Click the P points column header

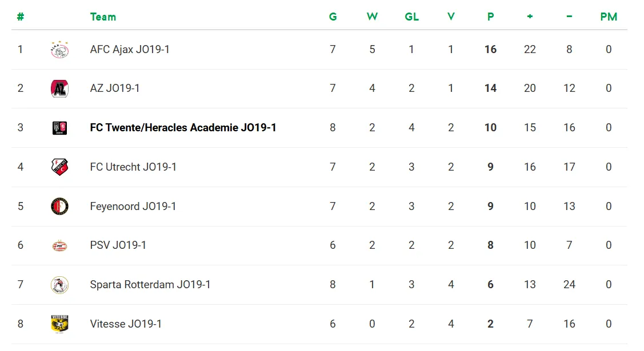click(x=490, y=17)
